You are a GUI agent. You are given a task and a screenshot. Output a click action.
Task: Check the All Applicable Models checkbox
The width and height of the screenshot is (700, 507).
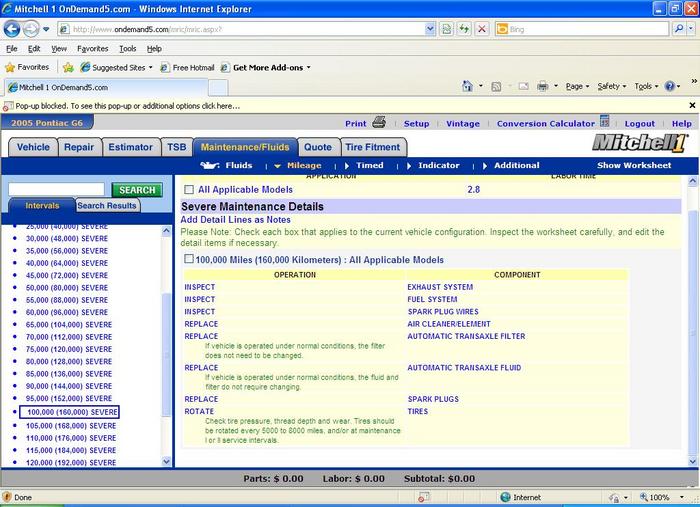click(x=189, y=189)
